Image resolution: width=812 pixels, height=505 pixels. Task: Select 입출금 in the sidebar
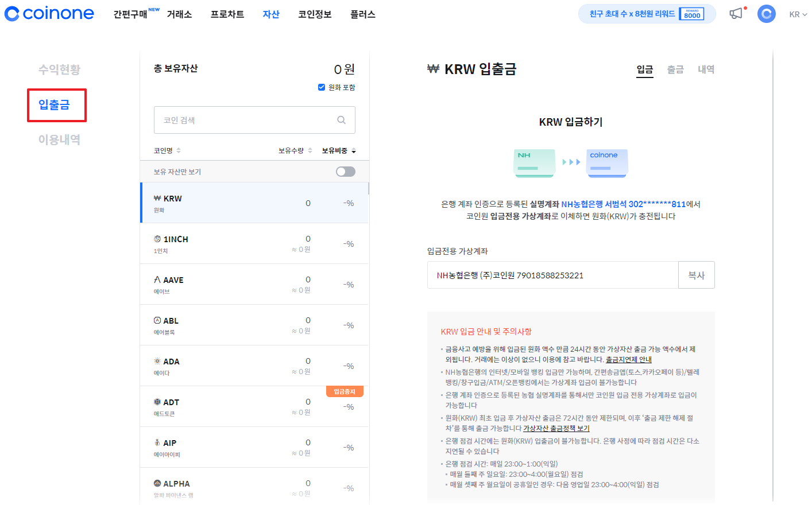(54, 104)
